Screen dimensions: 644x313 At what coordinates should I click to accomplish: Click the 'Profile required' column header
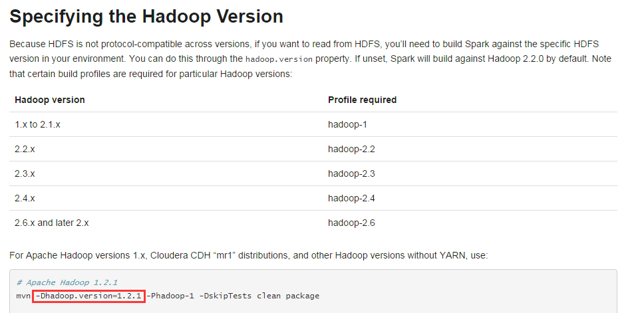point(362,100)
